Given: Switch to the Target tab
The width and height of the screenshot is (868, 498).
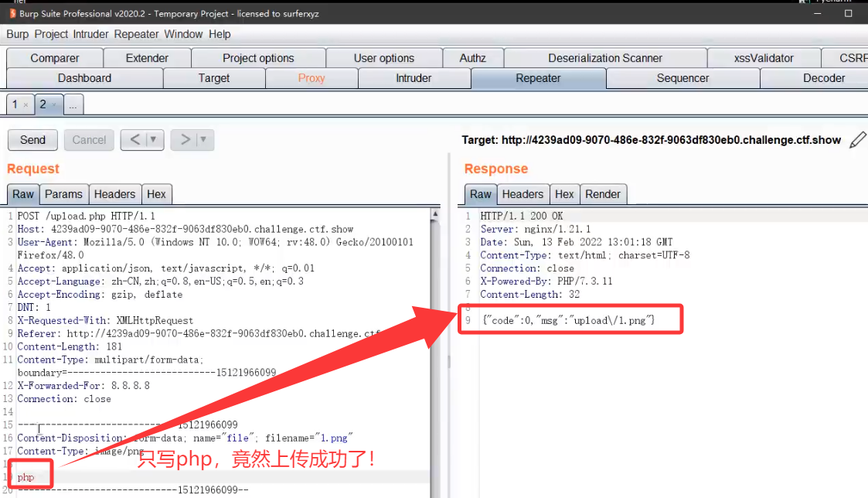Looking at the screenshot, I should pyautogui.click(x=213, y=78).
